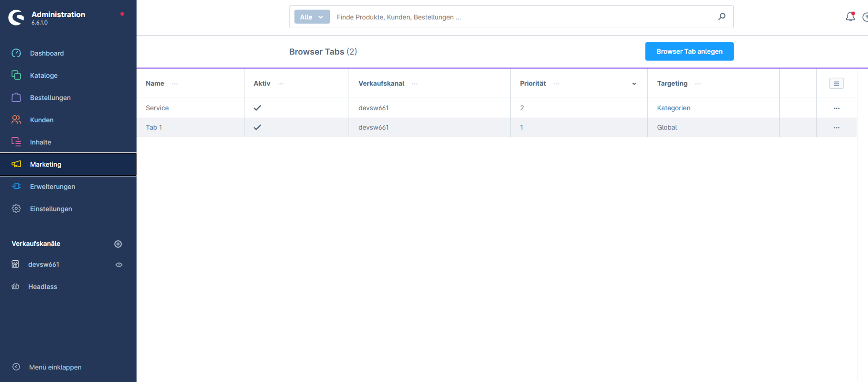Click the search magnifier icon

722,17
